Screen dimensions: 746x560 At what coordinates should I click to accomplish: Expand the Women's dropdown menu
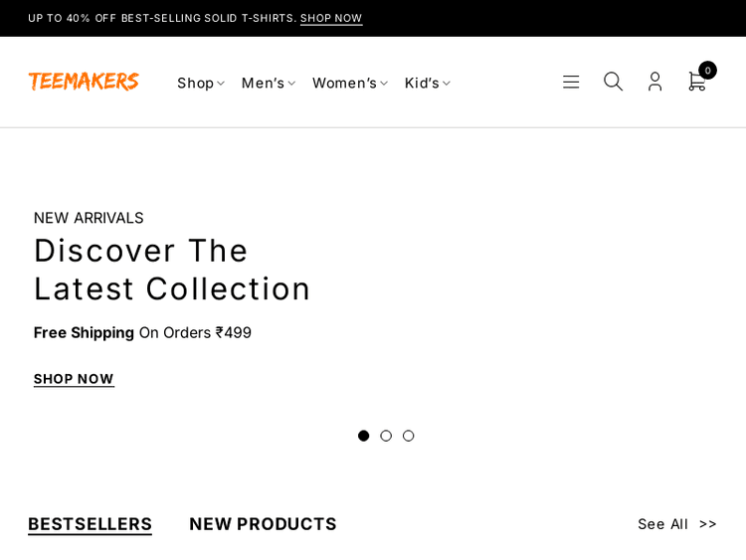tap(349, 83)
